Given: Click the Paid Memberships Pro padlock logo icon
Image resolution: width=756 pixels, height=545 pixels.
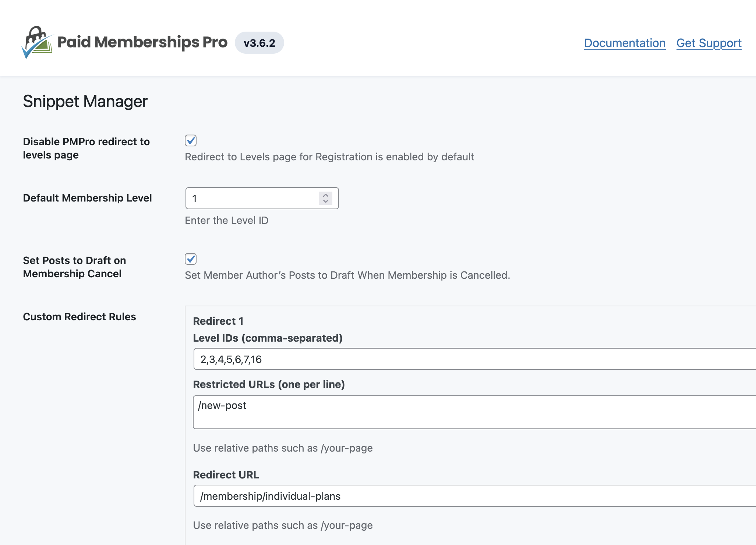Looking at the screenshot, I should coord(37,43).
